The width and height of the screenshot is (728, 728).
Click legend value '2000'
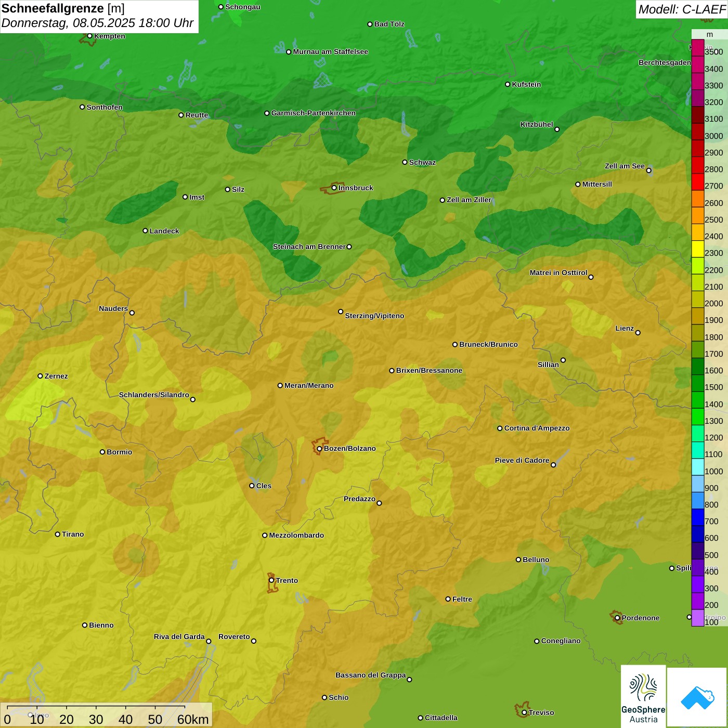tap(713, 303)
